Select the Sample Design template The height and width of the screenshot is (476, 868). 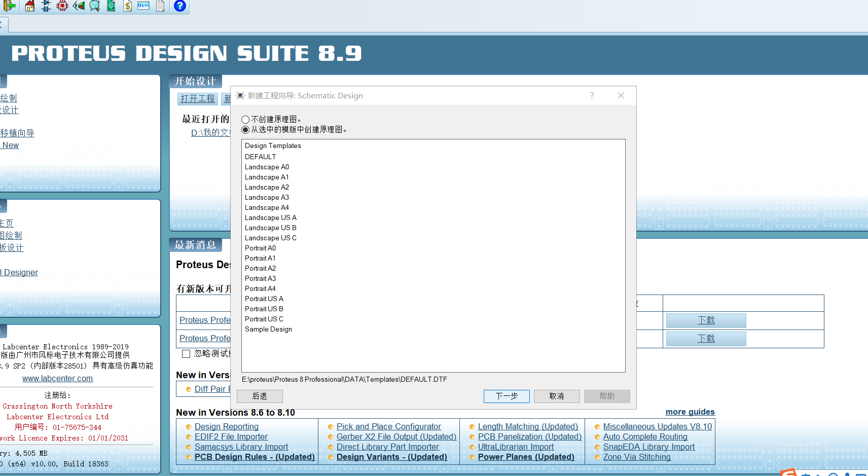[x=268, y=329]
